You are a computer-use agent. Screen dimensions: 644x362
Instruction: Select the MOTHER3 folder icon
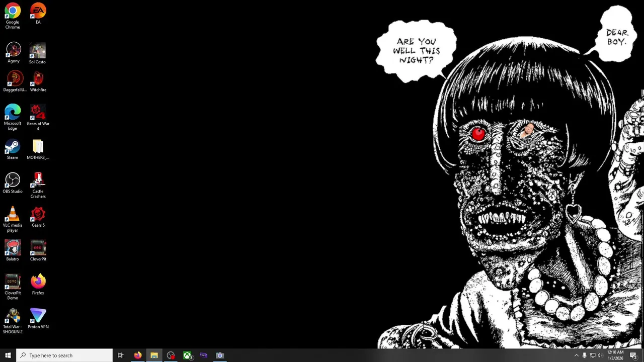[x=38, y=149]
